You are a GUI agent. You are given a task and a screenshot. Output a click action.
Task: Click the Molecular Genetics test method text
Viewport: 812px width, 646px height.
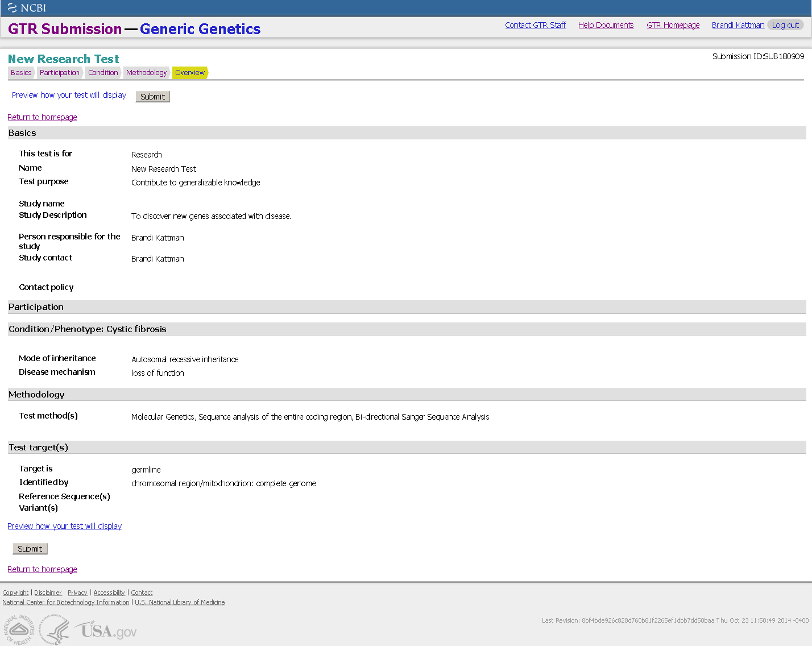(310, 417)
